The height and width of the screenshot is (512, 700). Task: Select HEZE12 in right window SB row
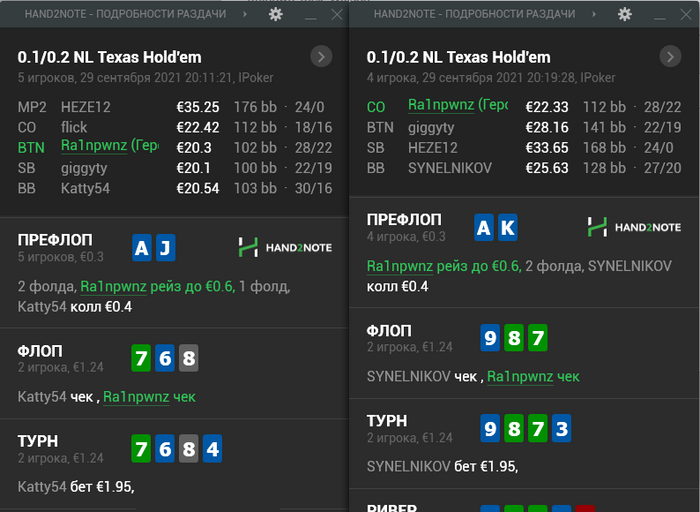[433, 148]
